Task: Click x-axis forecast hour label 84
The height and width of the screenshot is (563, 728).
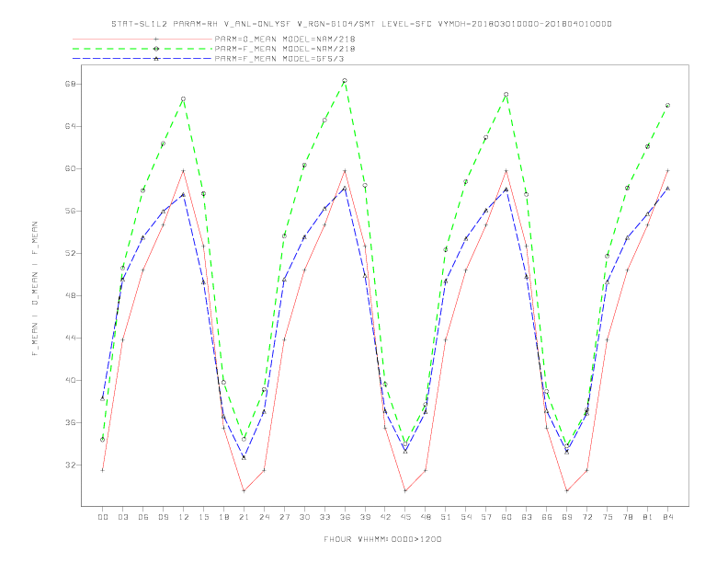Action: (x=668, y=517)
